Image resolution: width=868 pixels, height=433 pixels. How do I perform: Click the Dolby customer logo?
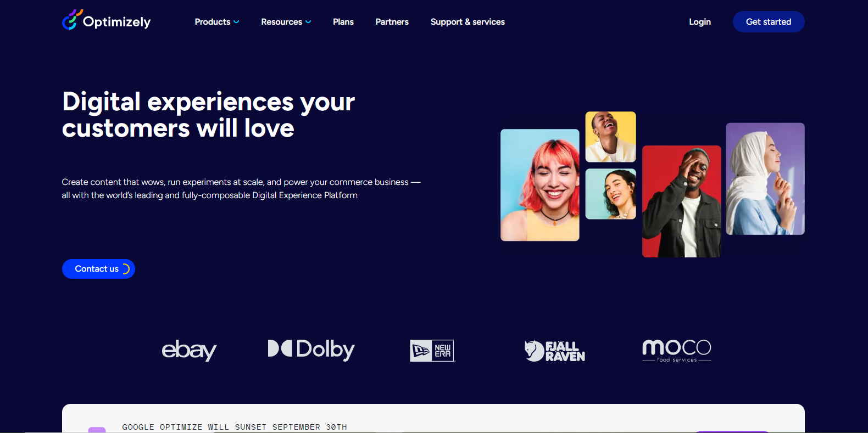tap(311, 350)
